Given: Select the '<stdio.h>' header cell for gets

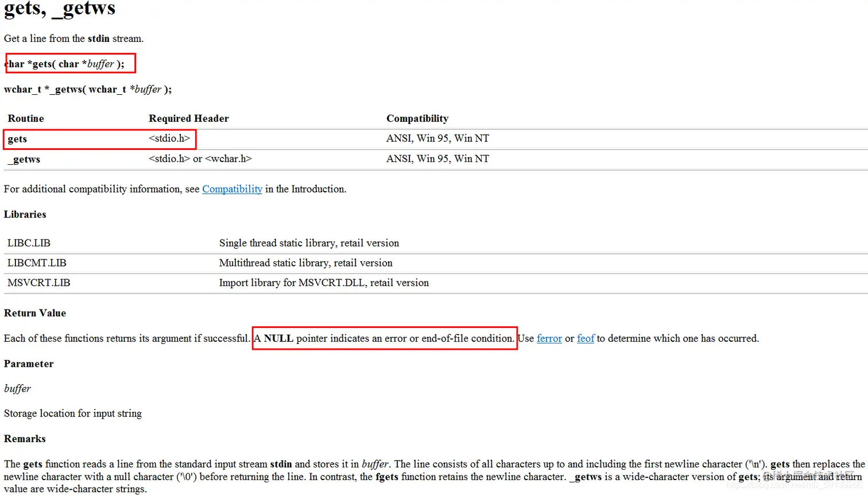Looking at the screenshot, I should (169, 138).
